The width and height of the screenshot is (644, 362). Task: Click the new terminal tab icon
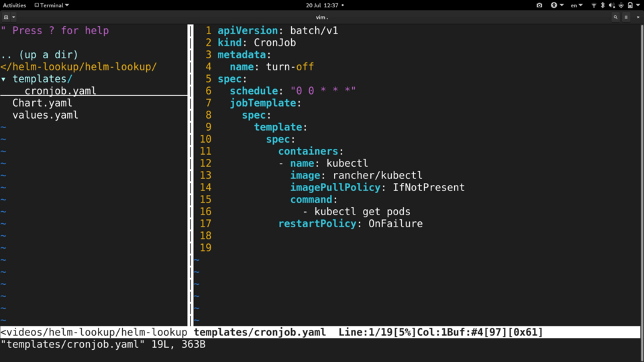[6, 17]
